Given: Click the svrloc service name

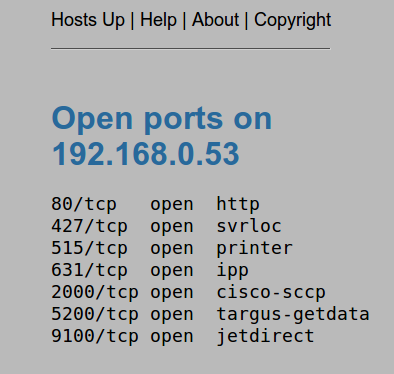Looking at the screenshot, I should (x=249, y=226).
